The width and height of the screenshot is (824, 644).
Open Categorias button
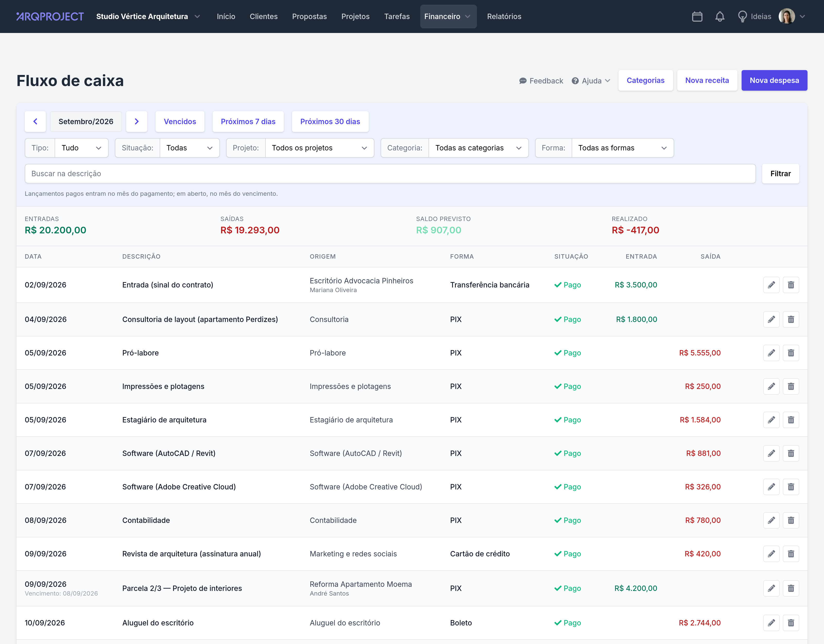pos(645,80)
